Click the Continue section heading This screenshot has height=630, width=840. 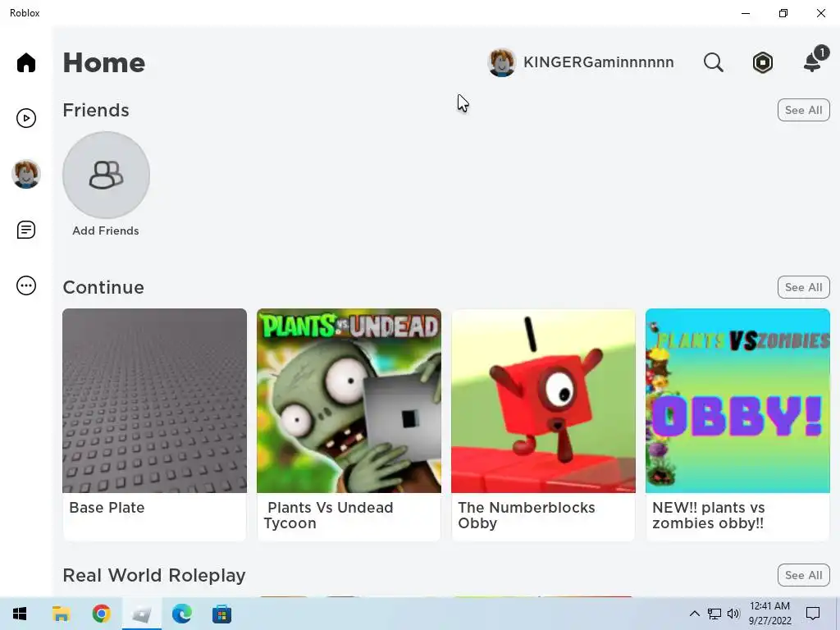pos(103,288)
